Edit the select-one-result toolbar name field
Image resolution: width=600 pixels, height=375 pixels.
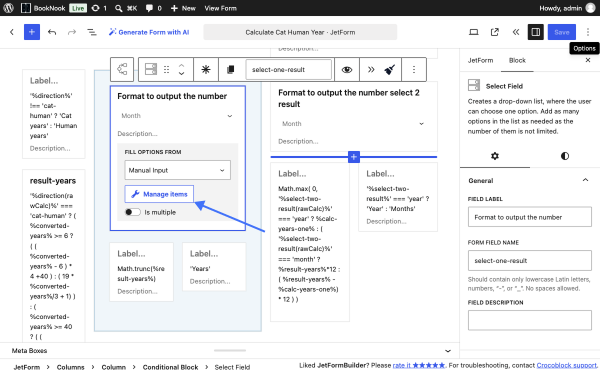click(289, 70)
